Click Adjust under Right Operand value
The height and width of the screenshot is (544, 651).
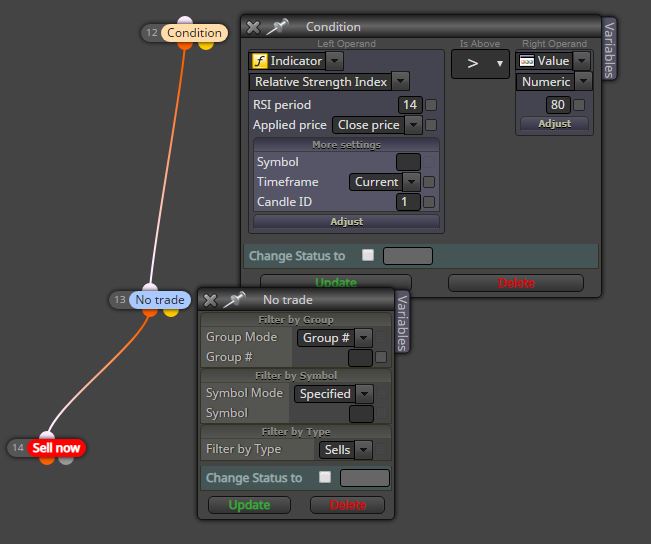pos(554,123)
